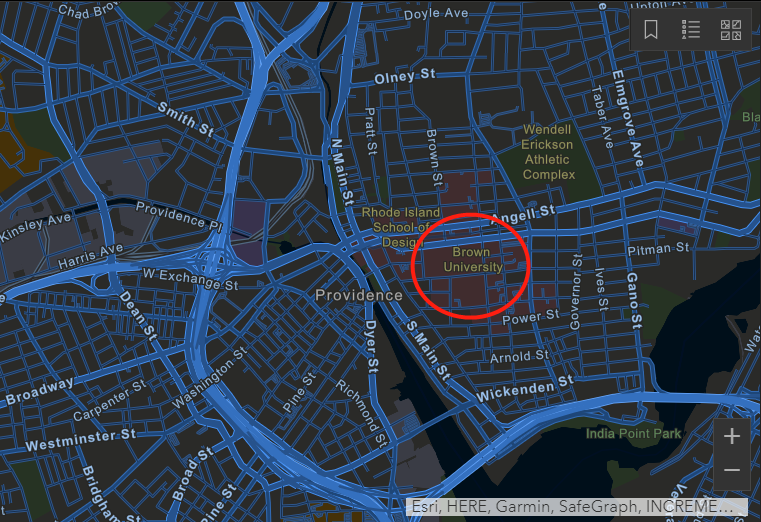The image size is (761, 522).
Task: Click the Providence Pl label
Action: pyautogui.click(x=179, y=216)
